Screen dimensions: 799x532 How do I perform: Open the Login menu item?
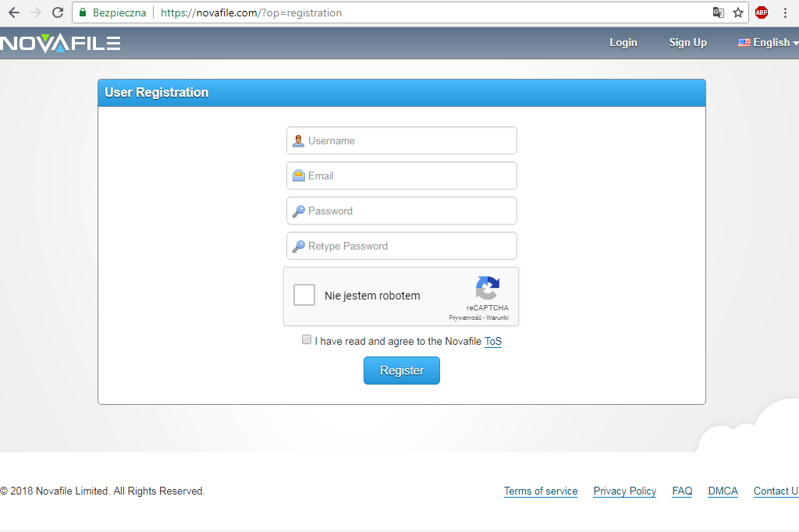click(x=623, y=43)
